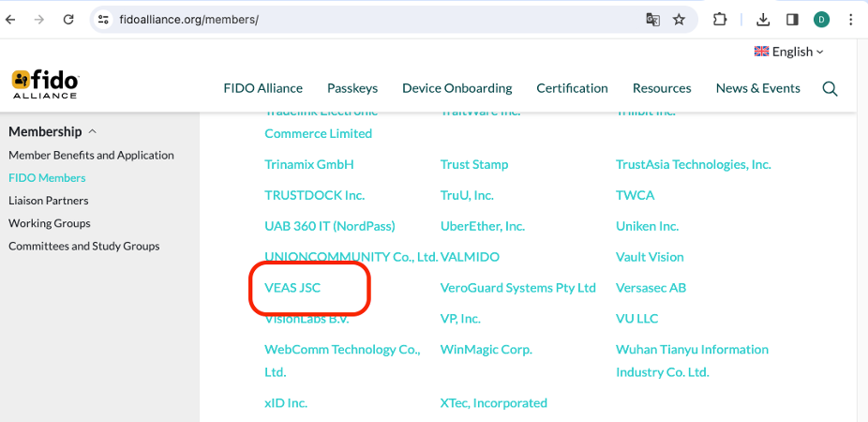Open Member Benefits and Application
The image size is (868, 422).
pyautogui.click(x=91, y=155)
